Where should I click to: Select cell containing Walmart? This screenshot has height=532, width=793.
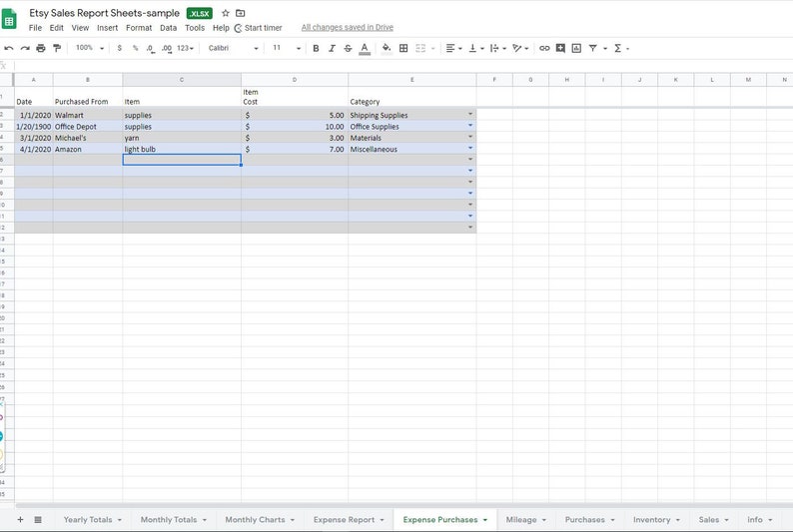pyautogui.click(x=88, y=115)
